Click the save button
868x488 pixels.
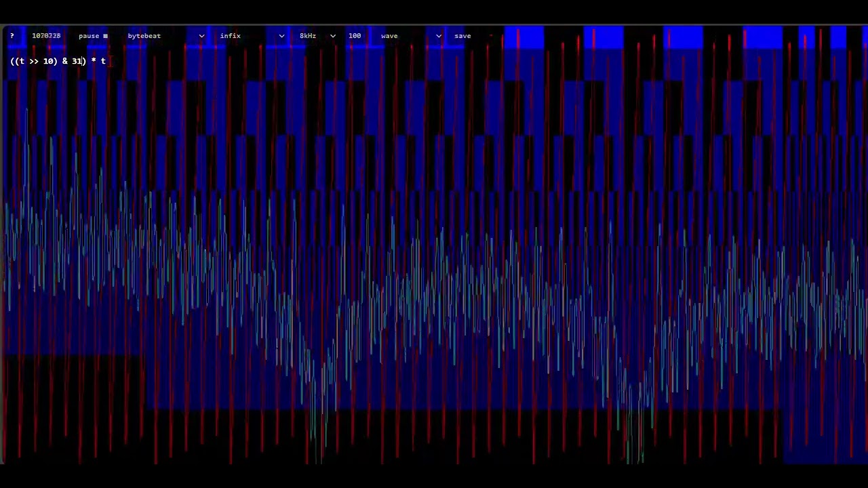[462, 36]
